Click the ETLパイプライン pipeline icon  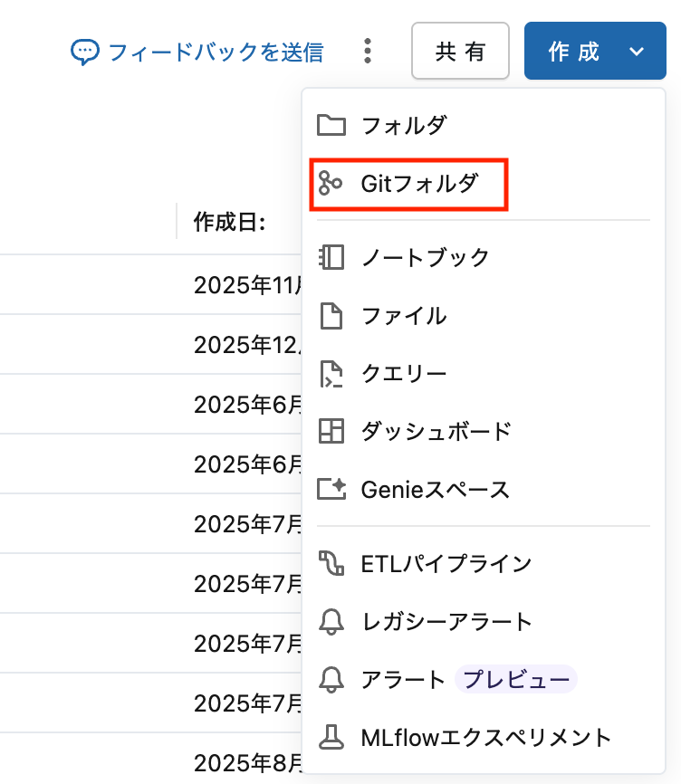331,562
